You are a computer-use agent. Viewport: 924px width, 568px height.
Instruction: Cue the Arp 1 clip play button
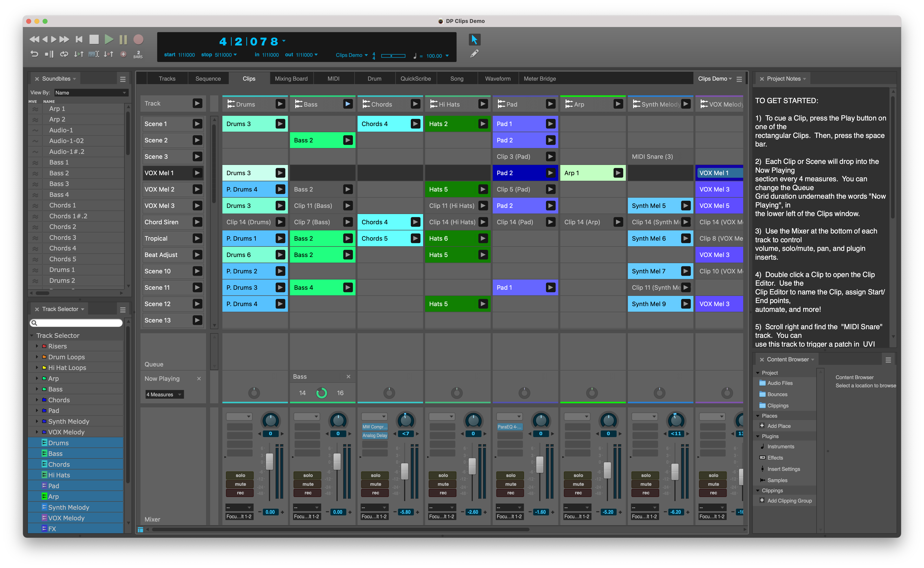(x=618, y=173)
